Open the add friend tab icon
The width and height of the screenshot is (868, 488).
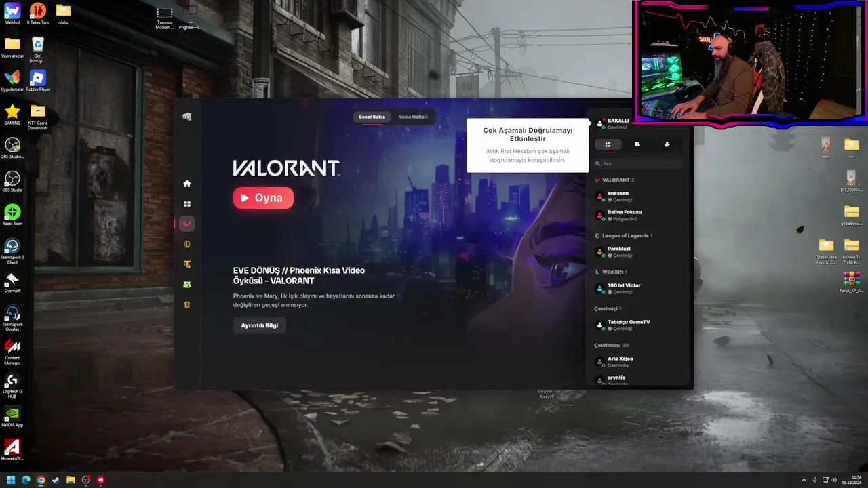tap(667, 144)
